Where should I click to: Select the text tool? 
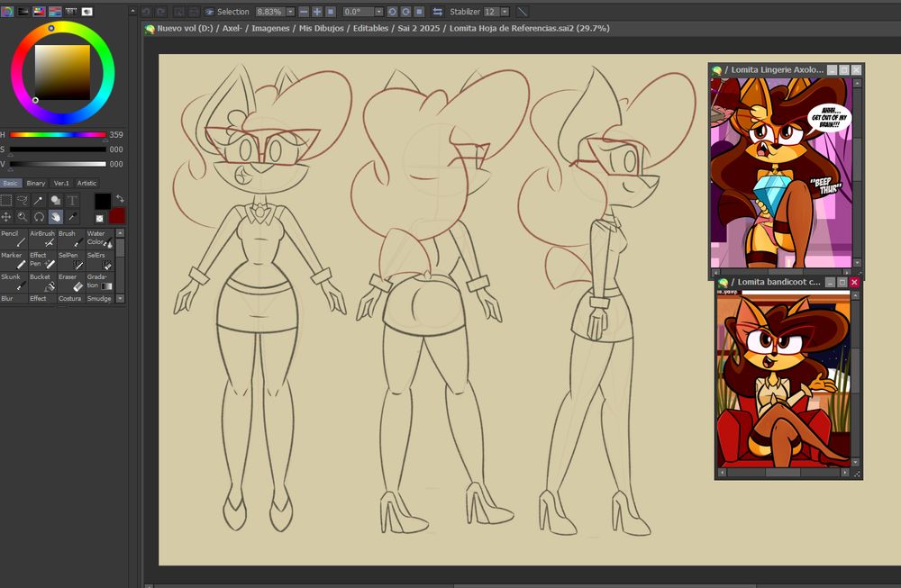(72, 200)
